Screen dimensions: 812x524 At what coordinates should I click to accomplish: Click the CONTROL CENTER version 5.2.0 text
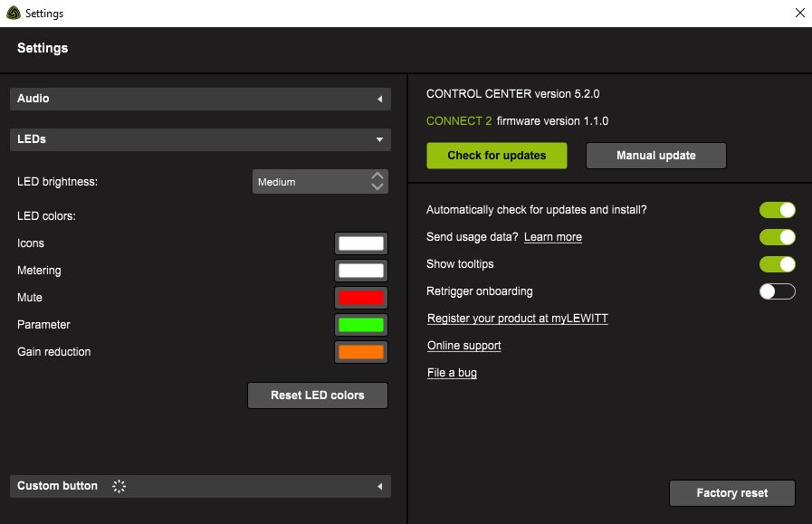[x=512, y=94]
